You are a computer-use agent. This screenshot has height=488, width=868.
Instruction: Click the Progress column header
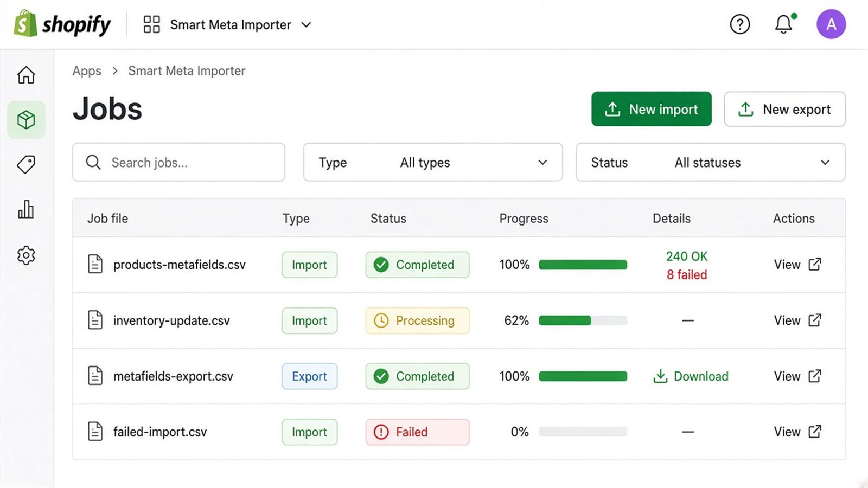click(524, 219)
